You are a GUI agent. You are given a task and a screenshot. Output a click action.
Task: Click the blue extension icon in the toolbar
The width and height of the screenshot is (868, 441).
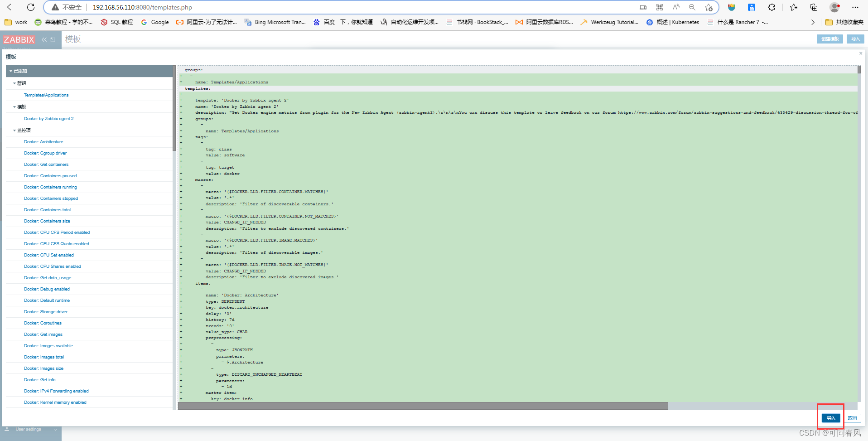pos(752,7)
